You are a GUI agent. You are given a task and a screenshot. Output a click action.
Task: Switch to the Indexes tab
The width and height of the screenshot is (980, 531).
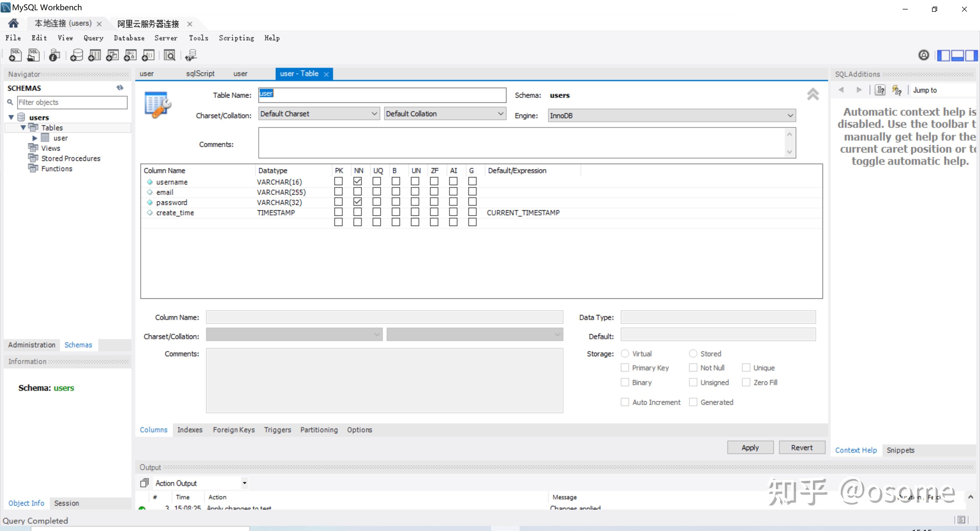click(x=189, y=430)
